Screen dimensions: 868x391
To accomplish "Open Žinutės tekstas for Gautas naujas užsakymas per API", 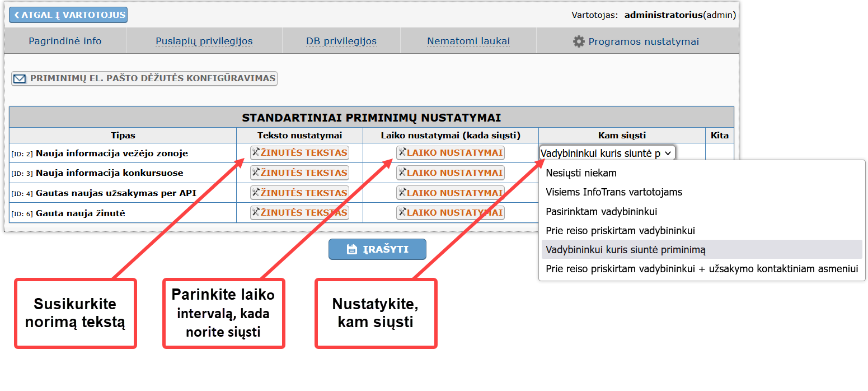I will click(299, 193).
